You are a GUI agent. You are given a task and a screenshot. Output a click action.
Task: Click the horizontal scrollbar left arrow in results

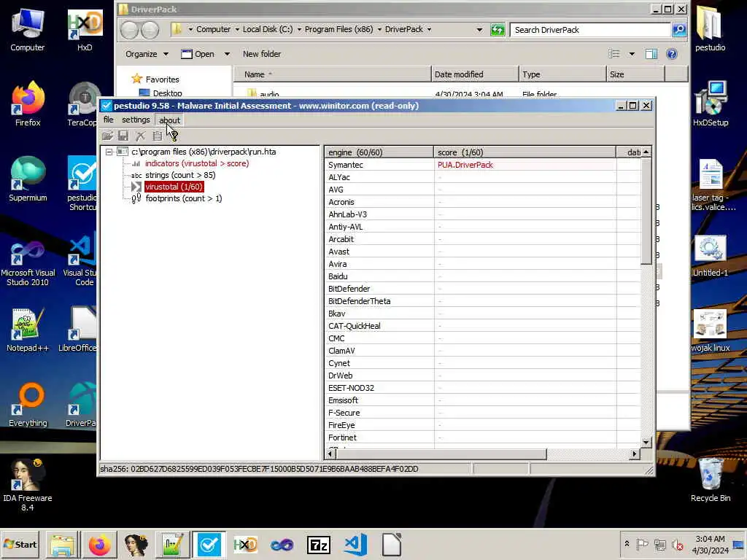pyautogui.click(x=330, y=454)
